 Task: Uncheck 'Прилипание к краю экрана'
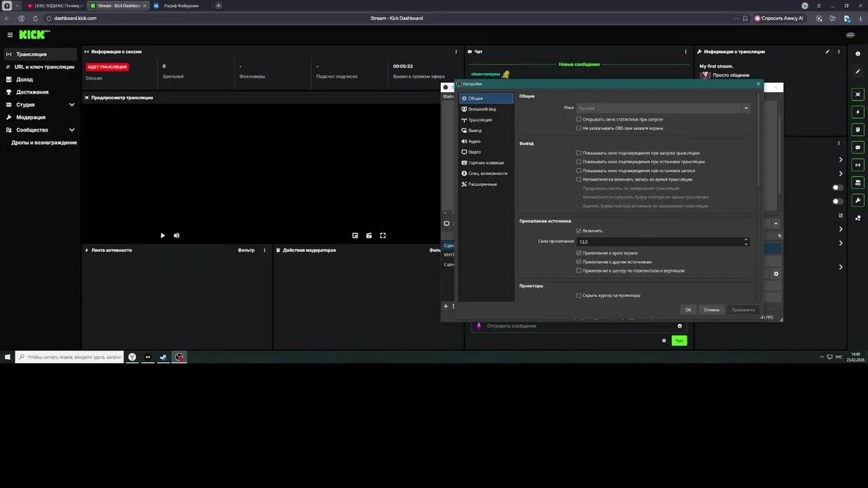point(578,253)
